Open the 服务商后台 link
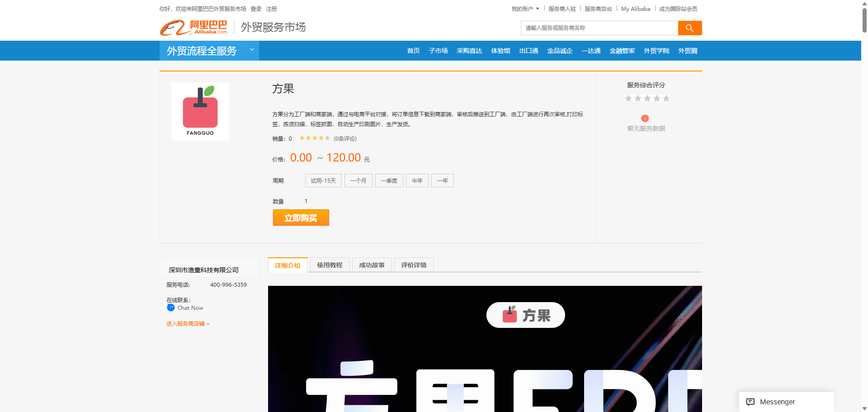868x412 pixels. pyautogui.click(x=599, y=9)
